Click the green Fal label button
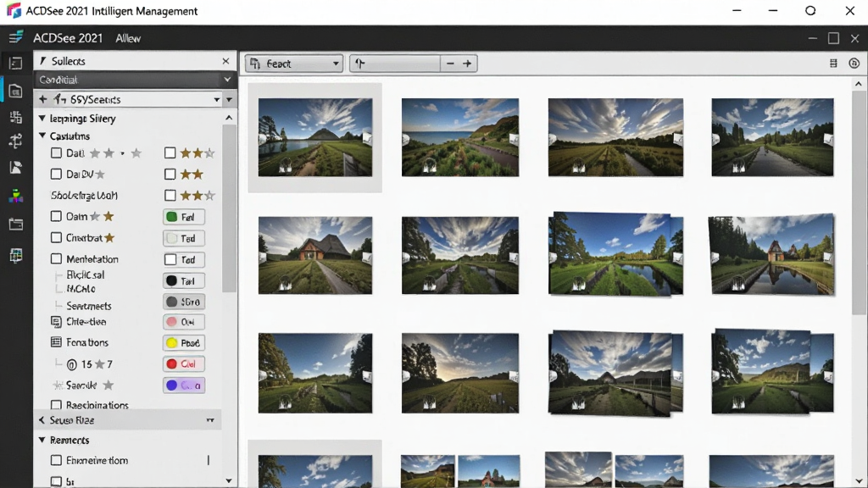Image resolution: width=868 pixels, height=488 pixels. point(184,217)
